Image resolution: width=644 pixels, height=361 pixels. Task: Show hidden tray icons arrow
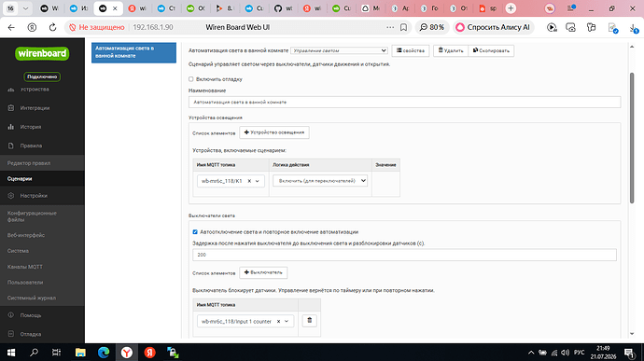coord(531,353)
